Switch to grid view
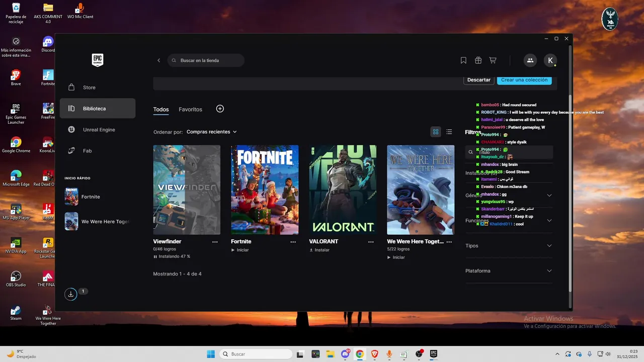The image size is (644, 362). pyautogui.click(x=436, y=132)
